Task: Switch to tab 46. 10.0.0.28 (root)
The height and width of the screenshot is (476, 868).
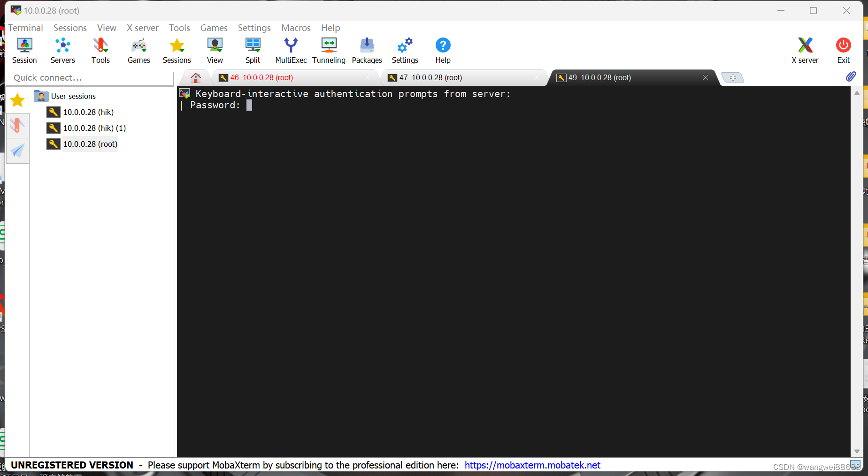Action: (x=294, y=77)
